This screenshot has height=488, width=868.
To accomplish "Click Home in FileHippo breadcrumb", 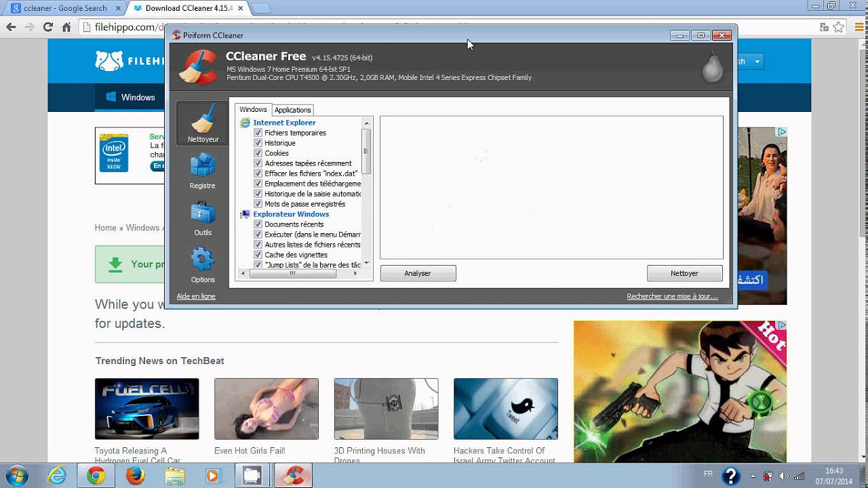I will pyautogui.click(x=106, y=228).
